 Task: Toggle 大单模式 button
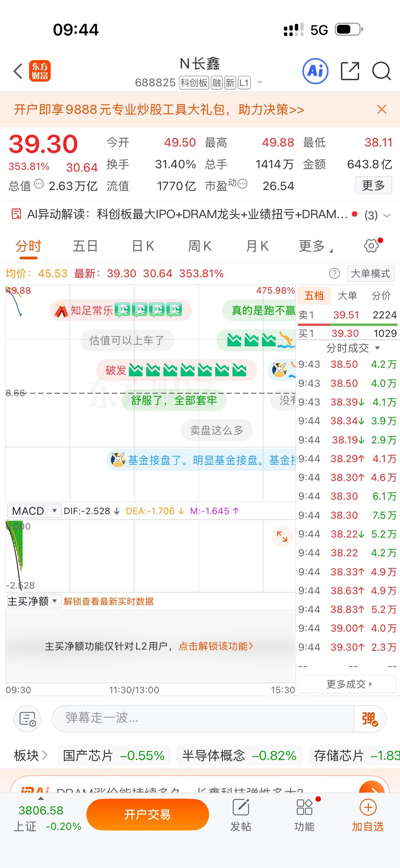(x=370, y=273)
